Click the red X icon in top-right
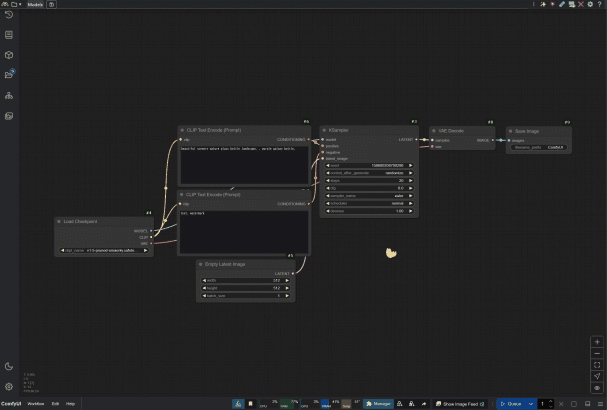This screenshot has height=410, width=607. pyautogui.click(x=581, y=4)
